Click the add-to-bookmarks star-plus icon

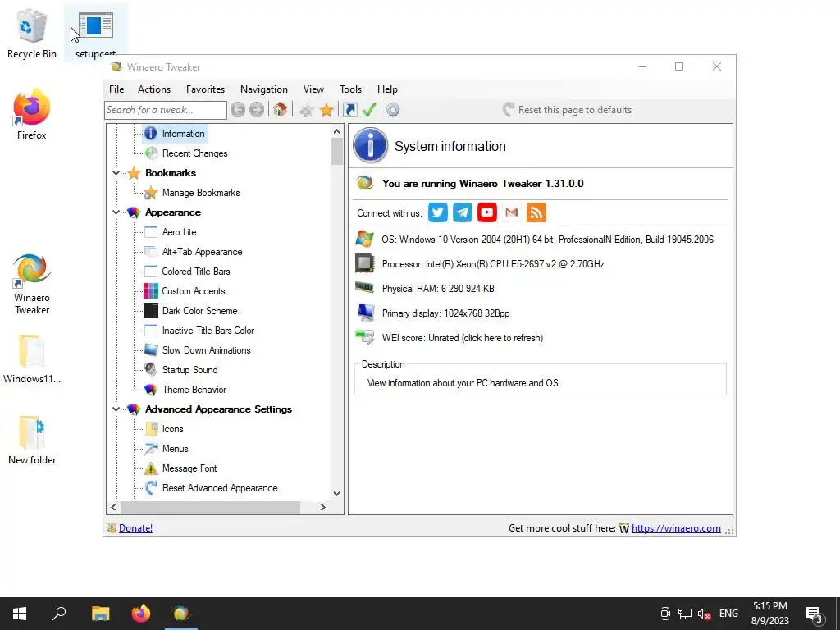[x=307, y=111]
